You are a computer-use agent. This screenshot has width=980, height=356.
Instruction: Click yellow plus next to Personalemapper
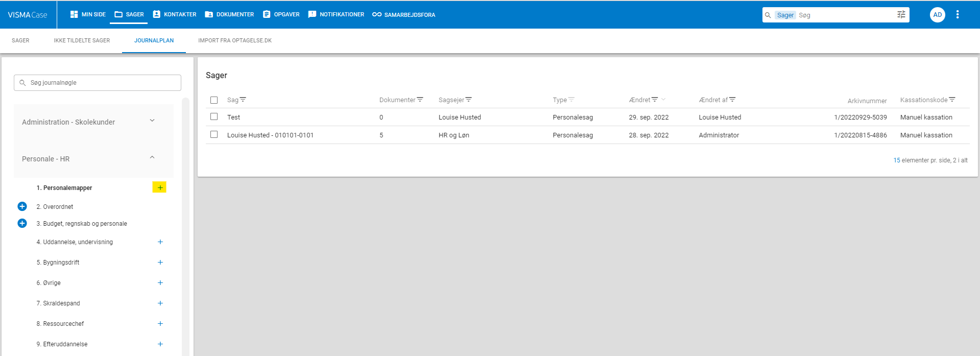point(159,187)
